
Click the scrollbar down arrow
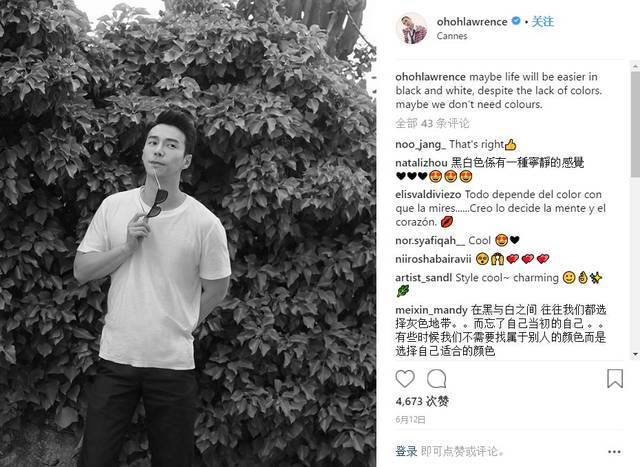click(x=635, y=354)
